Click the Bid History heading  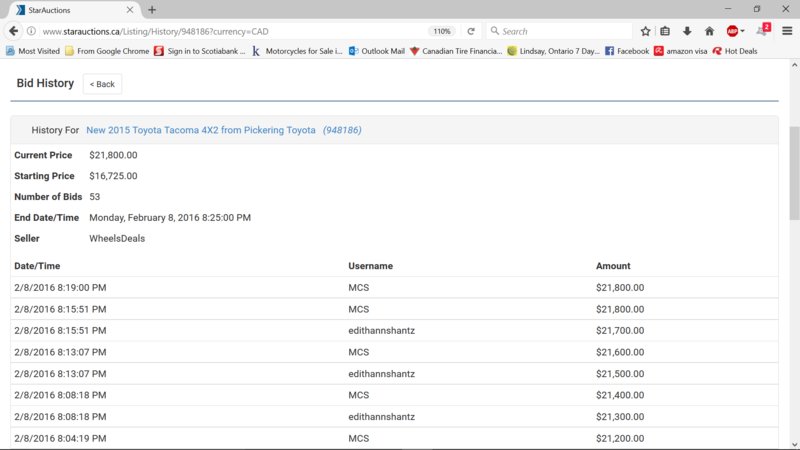click(45, 83)
